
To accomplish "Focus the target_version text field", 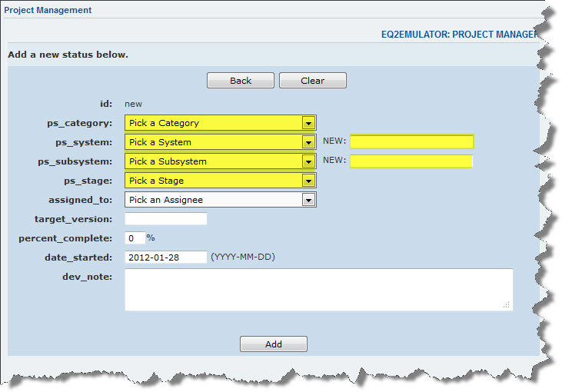I will (x=165, y=219).
